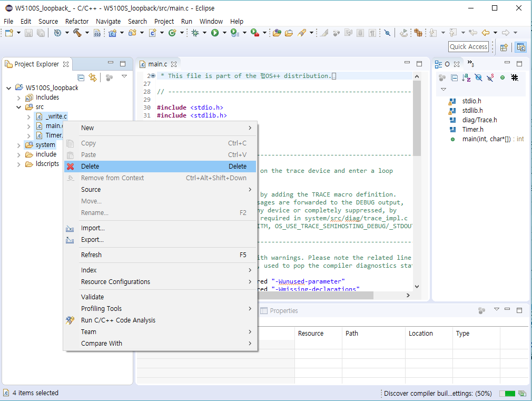Click Import... in the context menu

click(x=161, y=228)
